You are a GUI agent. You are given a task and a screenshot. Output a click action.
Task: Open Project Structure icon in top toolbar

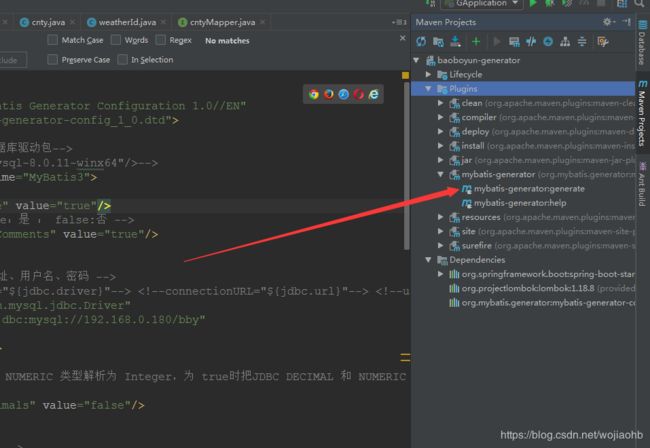tap(622, 3)
